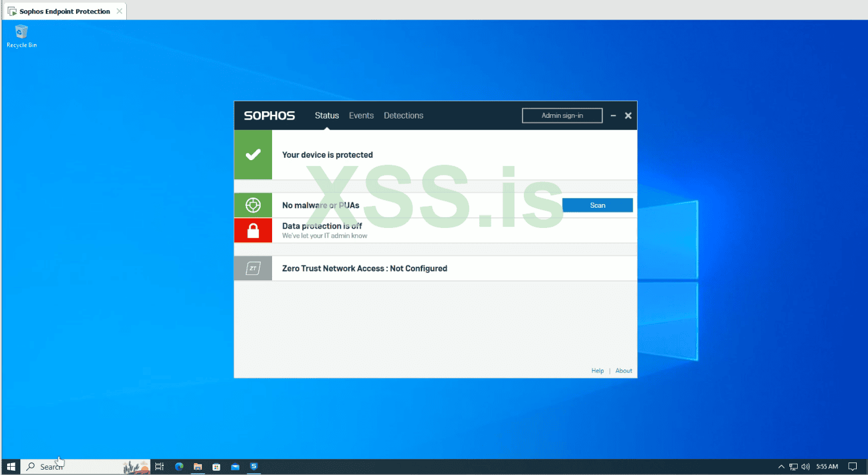
Task: Show hidden system tray icons
Action: pyautogui.click(x=782, y=467)
